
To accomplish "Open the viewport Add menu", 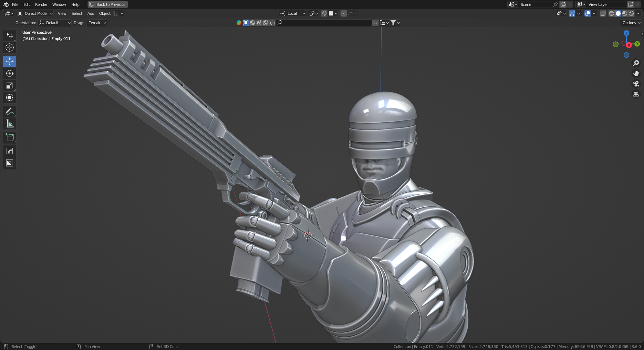I will point(91,13).
